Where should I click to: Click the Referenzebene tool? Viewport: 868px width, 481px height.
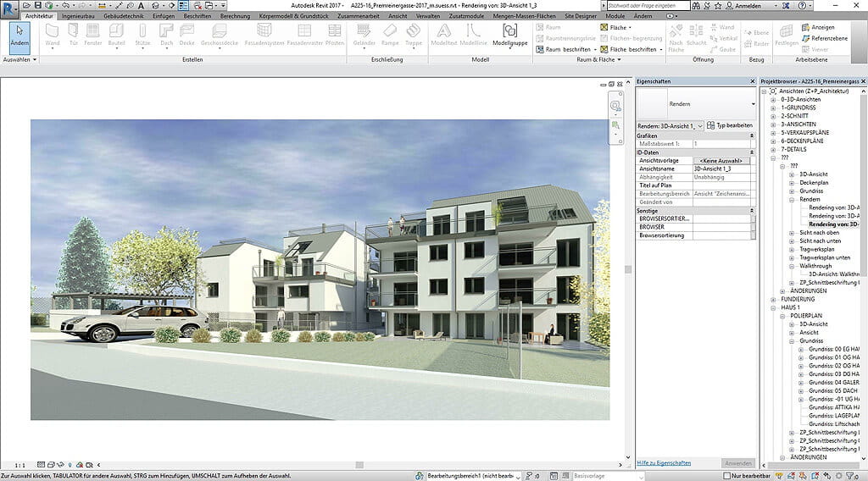pos(829,38)
